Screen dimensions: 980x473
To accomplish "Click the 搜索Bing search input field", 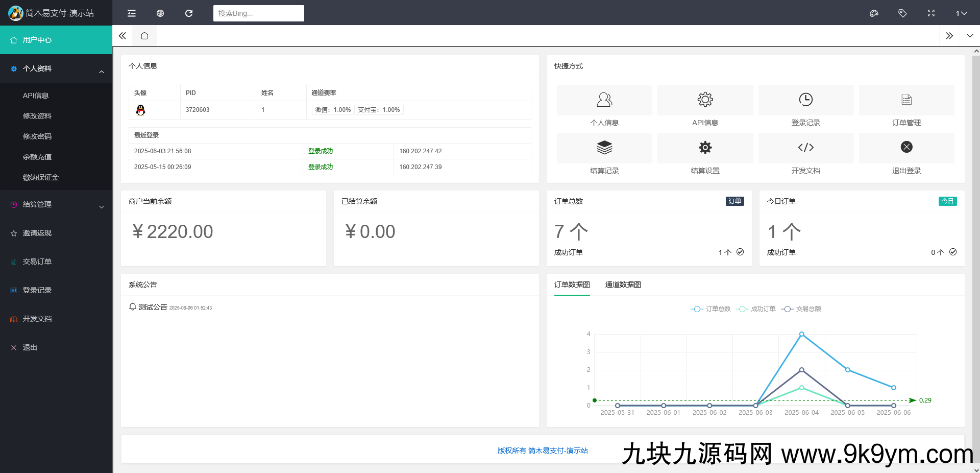I will [x=258, y=13].
